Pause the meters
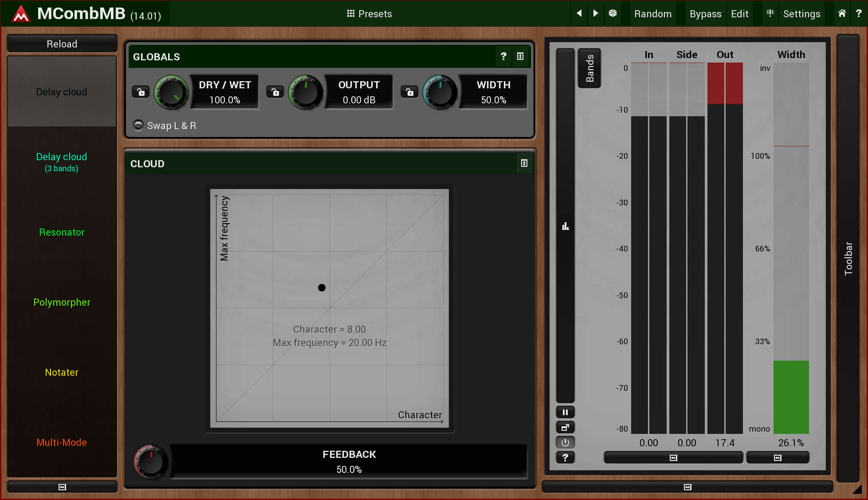 (565, 412)
